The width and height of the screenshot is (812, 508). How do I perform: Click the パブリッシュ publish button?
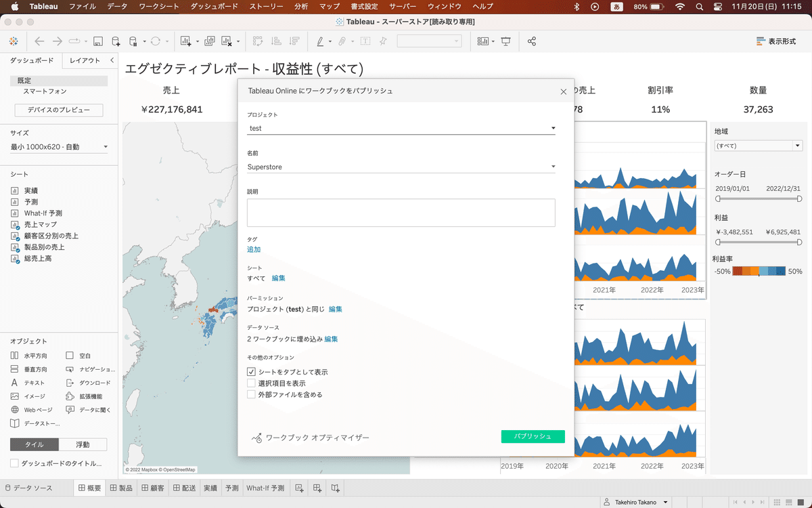pyautogui.click(x=533, y=436)
